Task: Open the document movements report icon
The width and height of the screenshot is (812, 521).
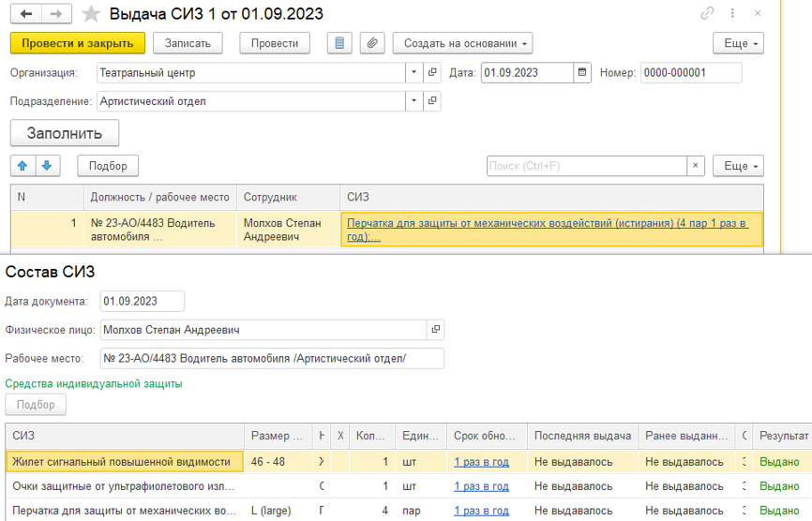Action: point(339,43)
